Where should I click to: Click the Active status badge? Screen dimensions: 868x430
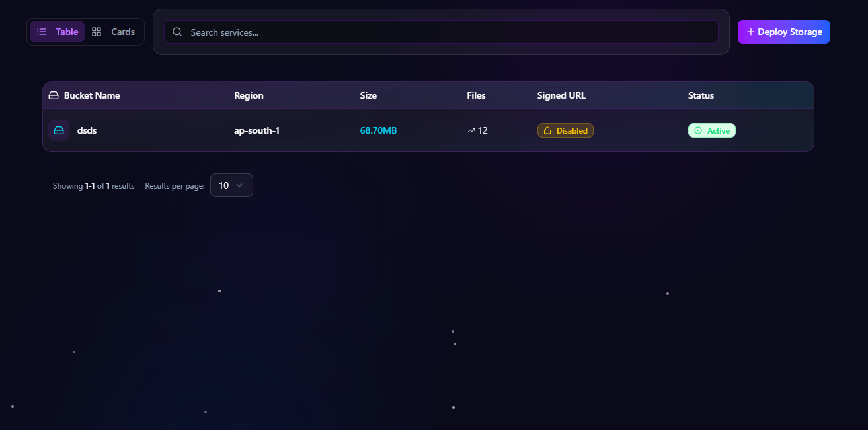tap(712, 130)
